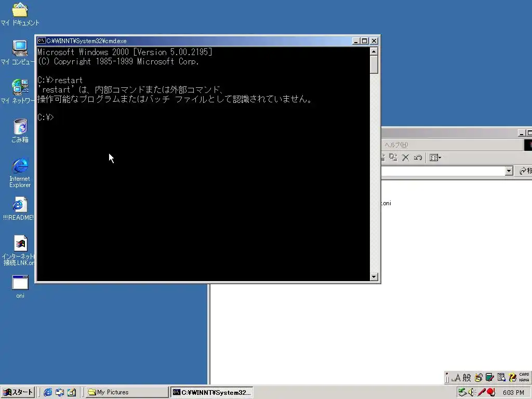Click the IME conversion mode '般' indicator
The width and height of the screenshot is (532, 399).
tap(467, 377)
